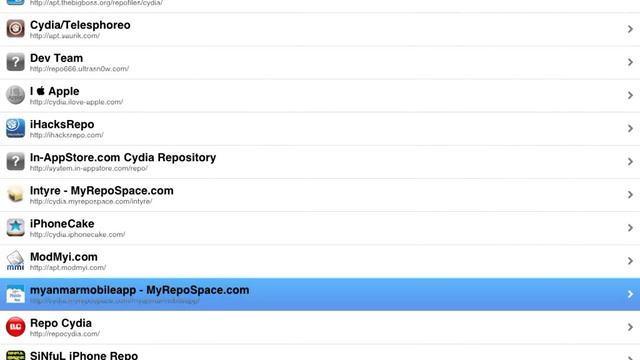
Task: Click the cydia.ilove-apple.com URL text
Action: (x=76, y=102)
